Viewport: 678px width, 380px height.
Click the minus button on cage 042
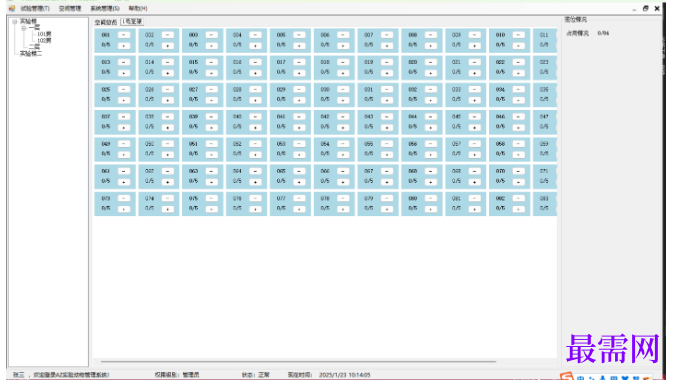[343, 117]
